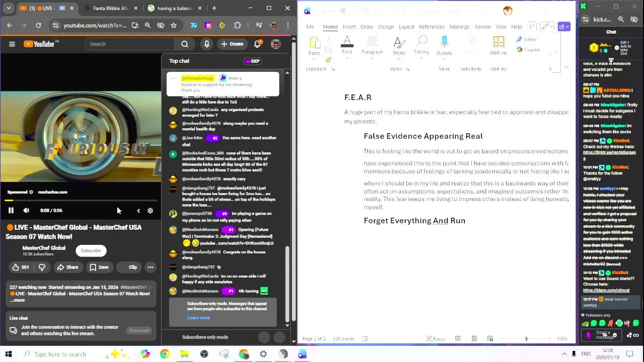Open Microsoft Word from taskbar
This screenshot has height=362, width=644.
[x=302, y=354]
